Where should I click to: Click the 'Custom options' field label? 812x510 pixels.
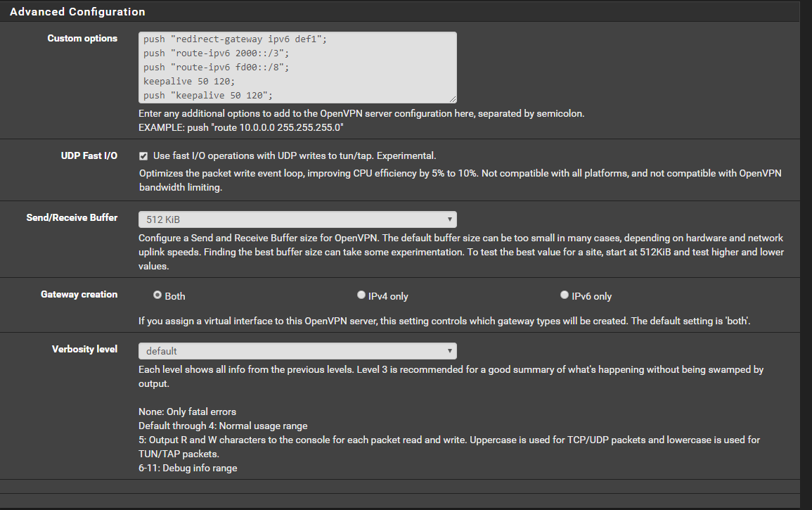(x=82, y=39)
